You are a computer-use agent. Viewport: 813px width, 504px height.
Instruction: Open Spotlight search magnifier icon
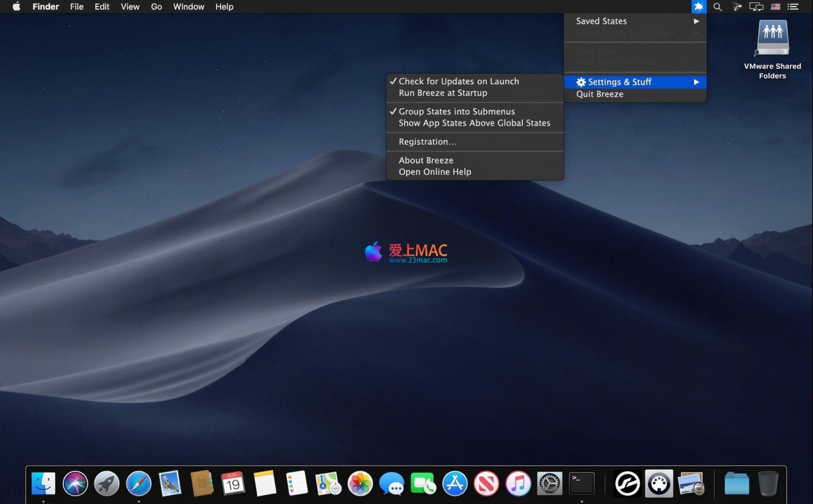(717, 7)
